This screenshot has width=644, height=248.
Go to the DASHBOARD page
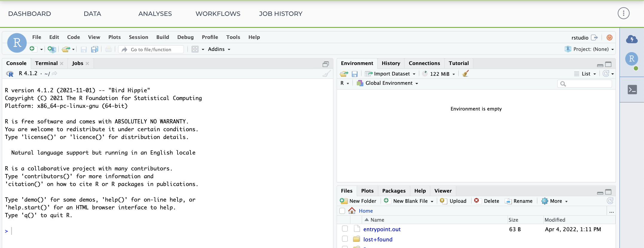[x=30, y=14]
